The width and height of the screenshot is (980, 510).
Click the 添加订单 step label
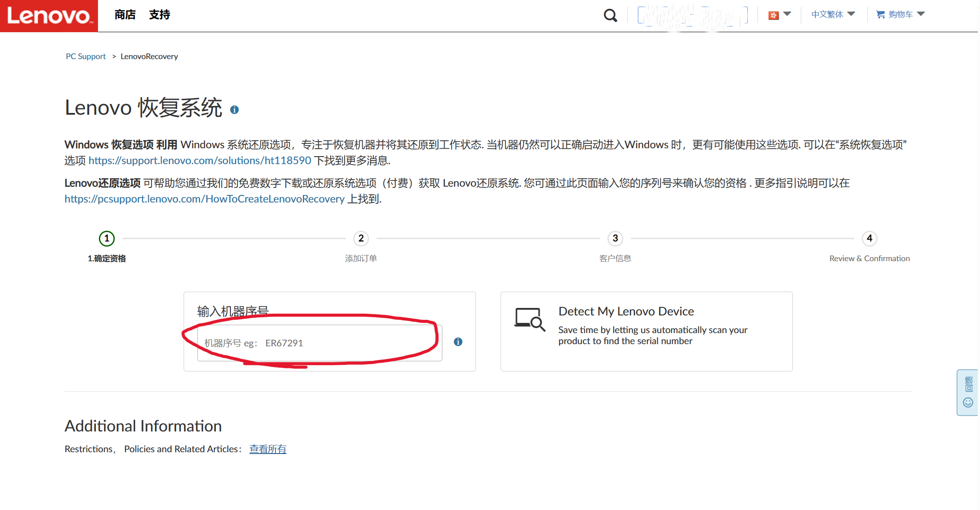[361, 259]
